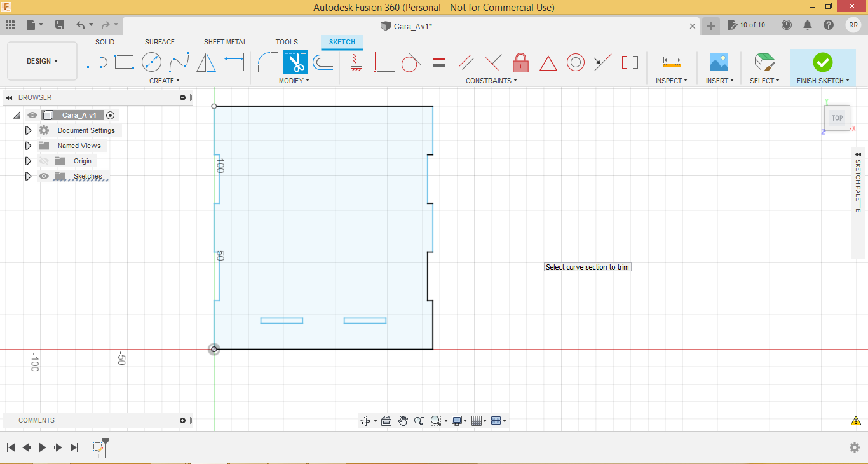The width and height of the screenshot is (868, 464).
Task: Click the Pan hand tool in navigation bar
Action: 403,421
